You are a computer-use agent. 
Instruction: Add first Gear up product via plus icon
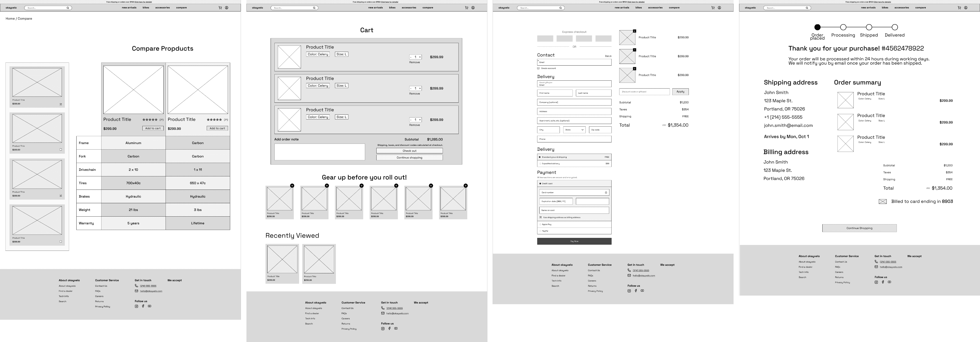click(292, 186)
